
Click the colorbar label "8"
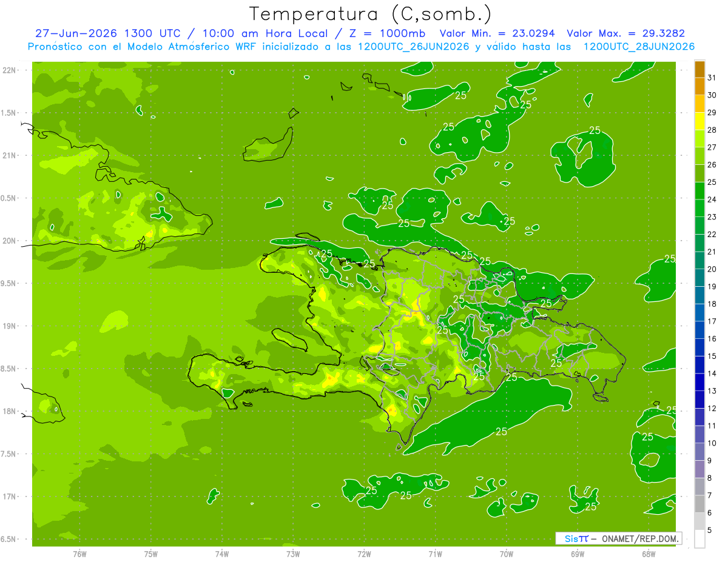tap(710, 478)
